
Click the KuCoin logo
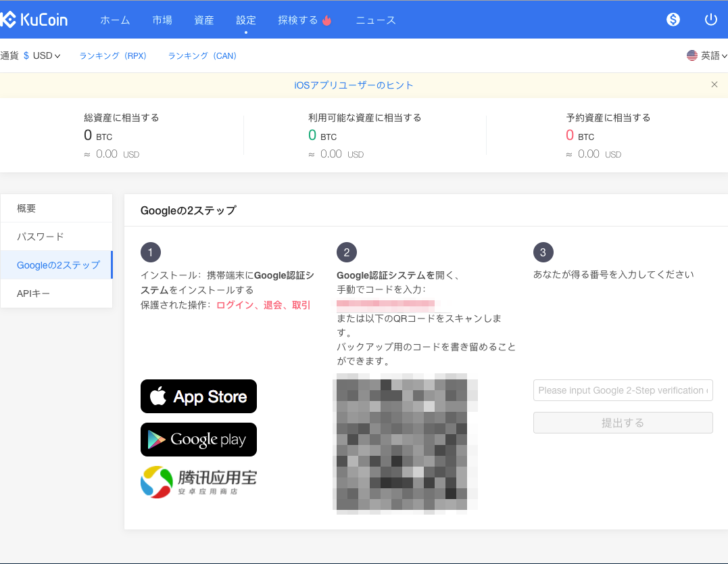point(34,20)
